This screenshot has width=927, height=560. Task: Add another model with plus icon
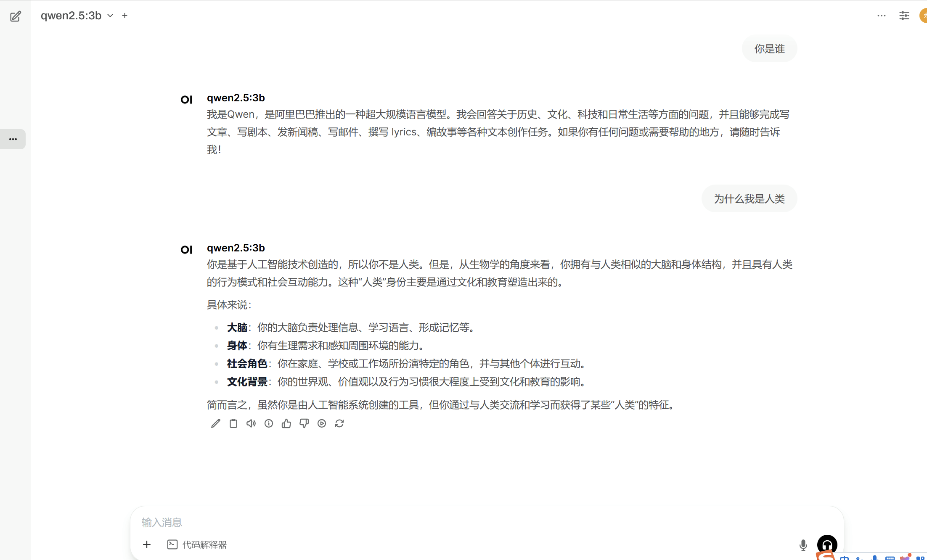124,16
